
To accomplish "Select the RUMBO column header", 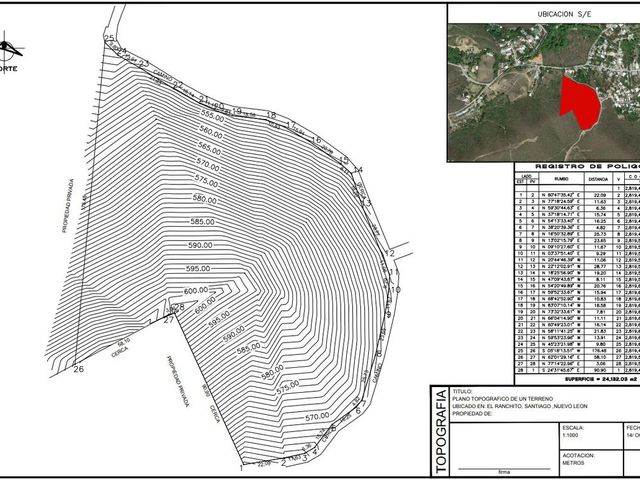I will tap(561, 179).
